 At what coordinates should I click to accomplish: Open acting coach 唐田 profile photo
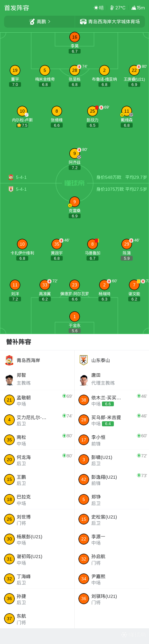coord(84,380)
